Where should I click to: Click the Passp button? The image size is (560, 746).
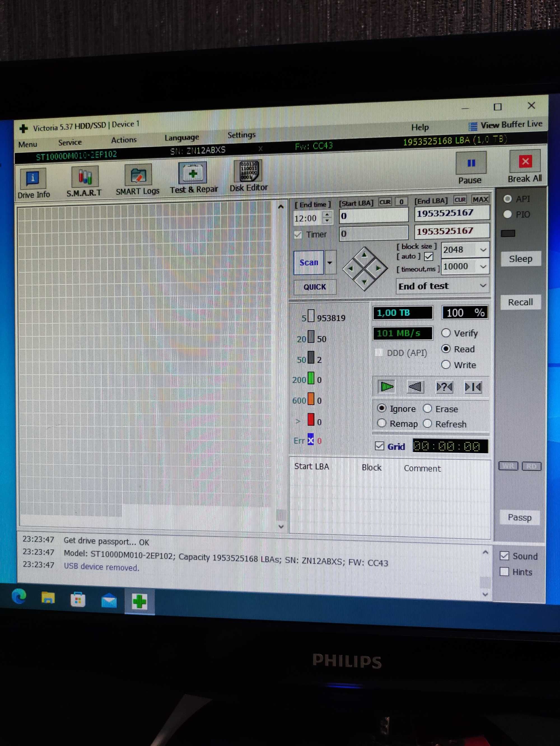pos(520,517)
